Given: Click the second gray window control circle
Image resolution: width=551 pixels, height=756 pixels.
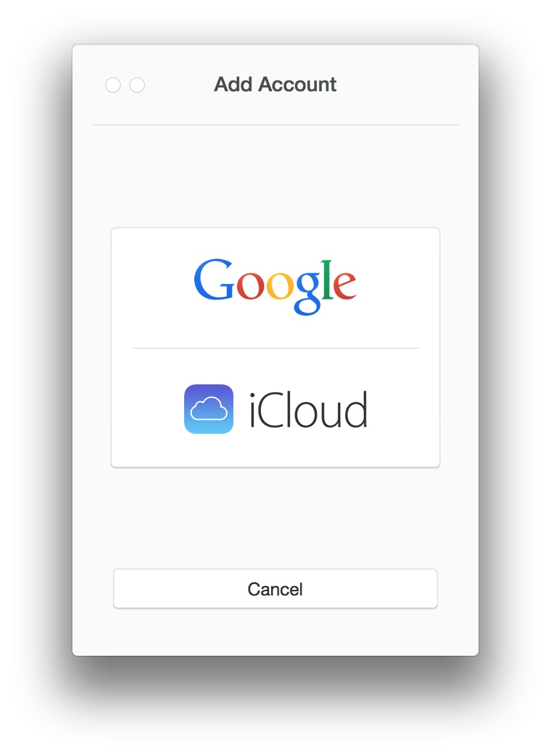Looking at the screenshot, I should tap(137, 85).
